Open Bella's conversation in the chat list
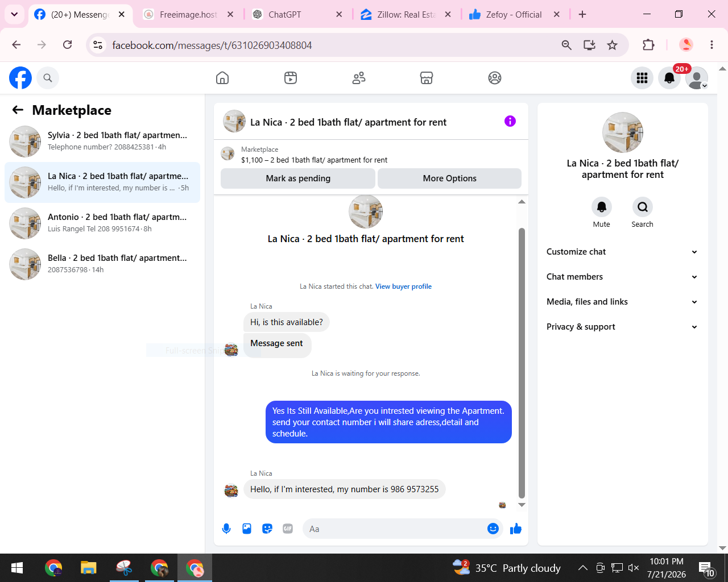The height and width of the screenshot is (582, 728). click(102, 264)
